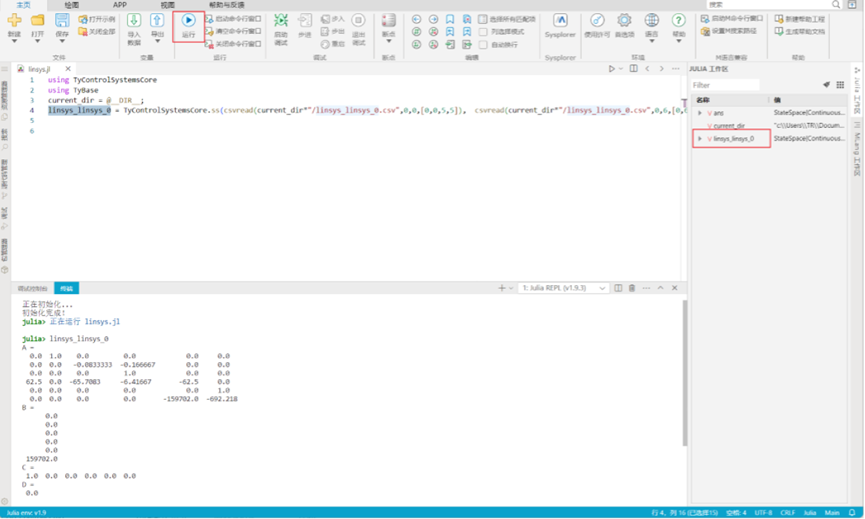Enable 列选择模式 (column selection mode) checkbox

click(483, 31)
